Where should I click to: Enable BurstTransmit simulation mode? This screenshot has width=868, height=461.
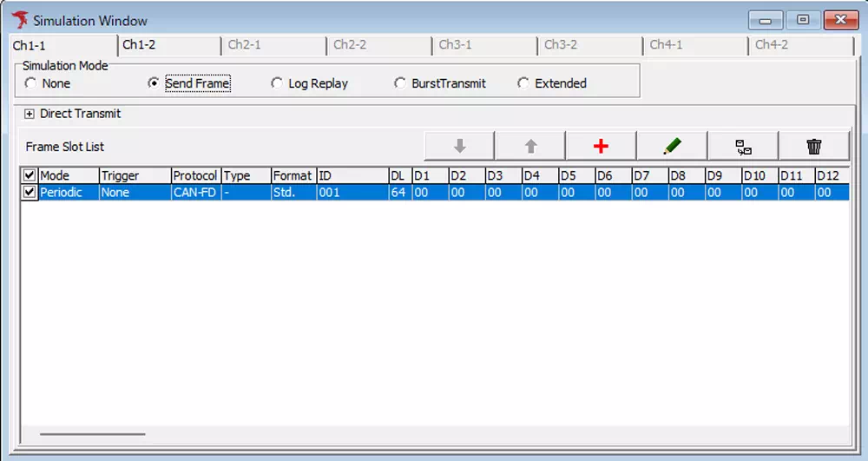[400, 84]
